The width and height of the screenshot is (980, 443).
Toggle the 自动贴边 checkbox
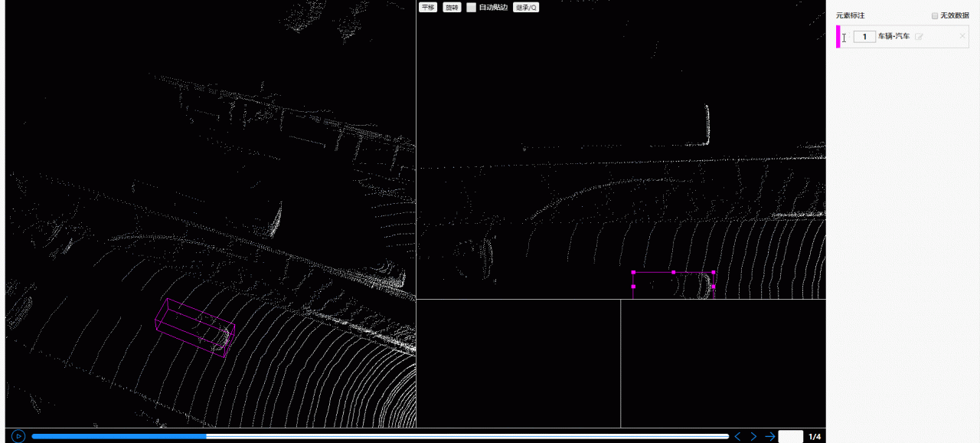pos(472,8)
